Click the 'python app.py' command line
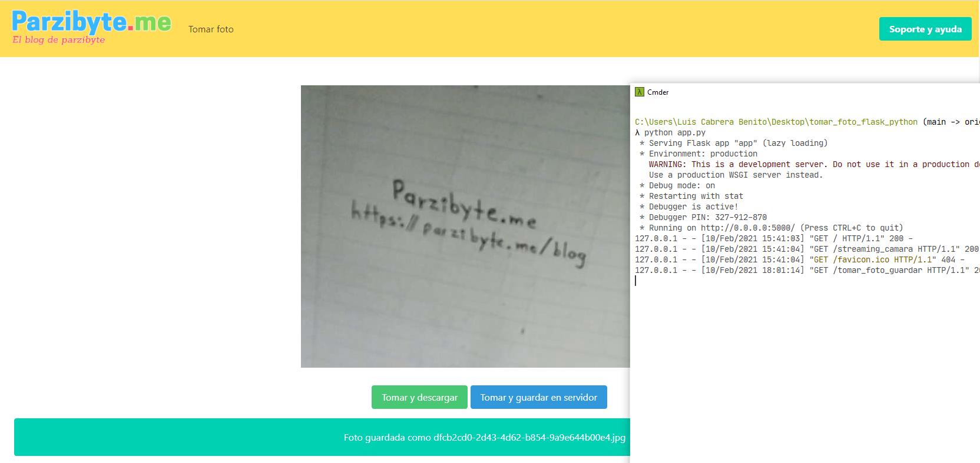Viewport: 980px width, 463px height. 670,132
